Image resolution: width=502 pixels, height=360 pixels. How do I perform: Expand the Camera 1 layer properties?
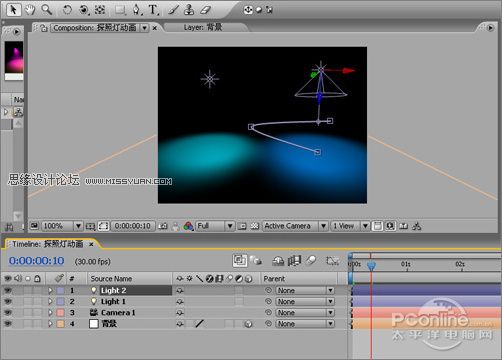click(x=50, y=313)
